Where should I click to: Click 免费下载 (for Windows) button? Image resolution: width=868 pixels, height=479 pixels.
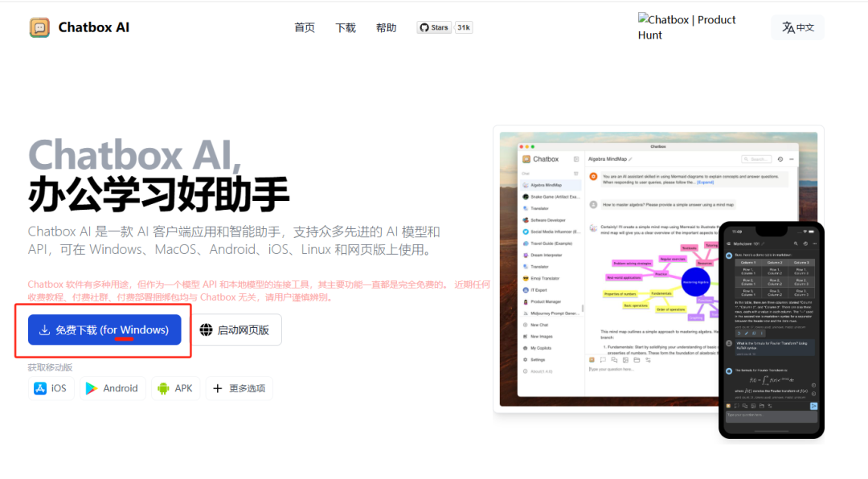[104, 330]
